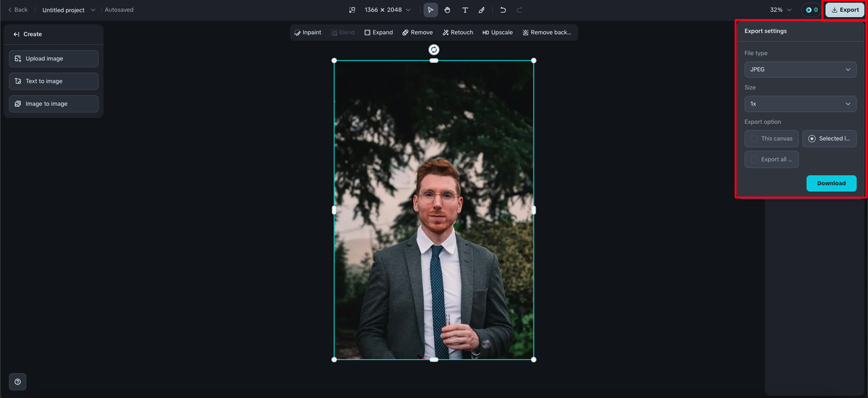Collapse the Create panel
Screen dimensions: 868x398
pos(16,34)
